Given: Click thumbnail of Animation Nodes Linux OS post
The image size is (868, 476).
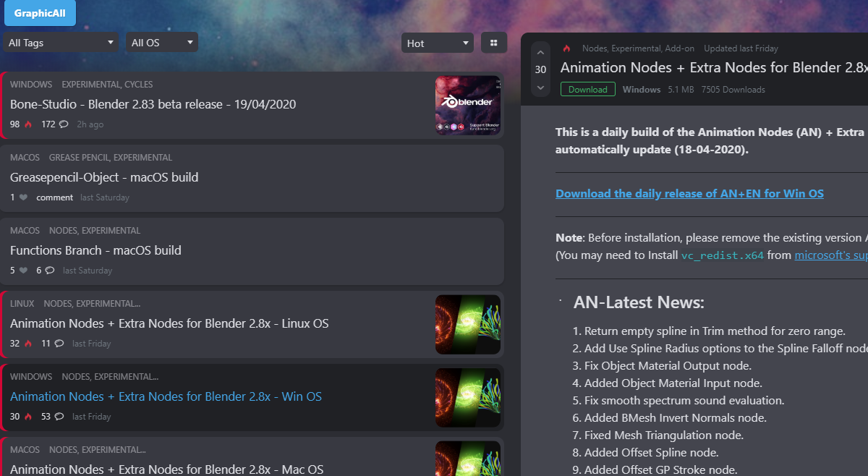Looking at the screenshot, I should (x=468, y=325).
